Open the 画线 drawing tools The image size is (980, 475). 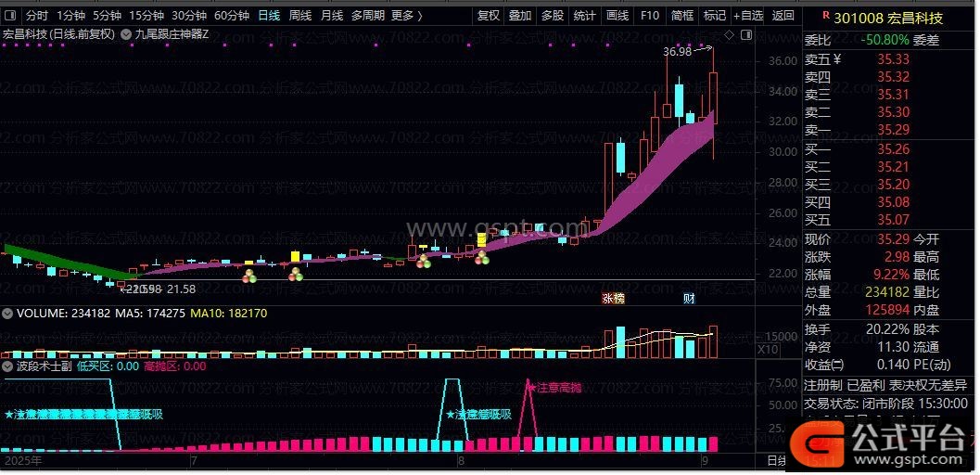tap(617, 16)
